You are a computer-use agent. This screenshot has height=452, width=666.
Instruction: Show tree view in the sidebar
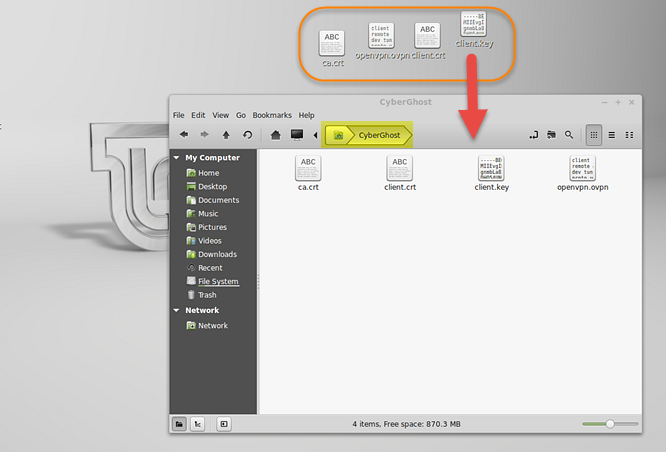pos(198,424)
